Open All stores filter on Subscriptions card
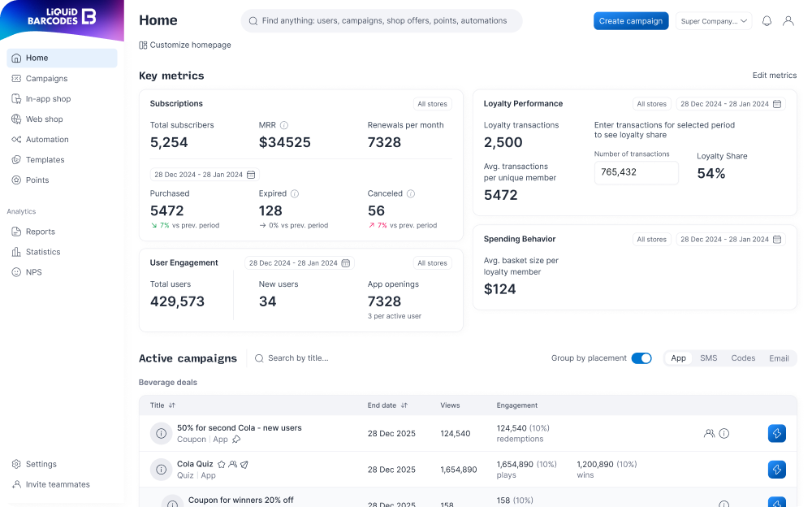The height and width of the screenshot is (507, 812). coord(432,104)
